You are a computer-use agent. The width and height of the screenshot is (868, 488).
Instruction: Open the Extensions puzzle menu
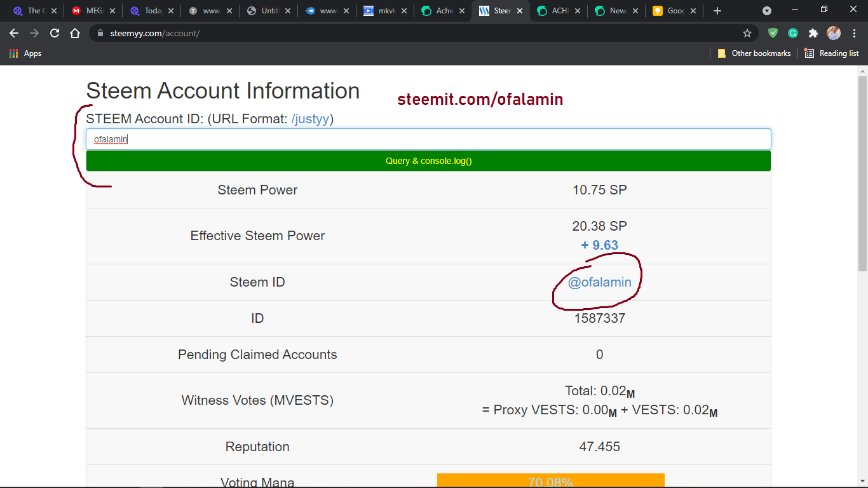pos(813,33)
